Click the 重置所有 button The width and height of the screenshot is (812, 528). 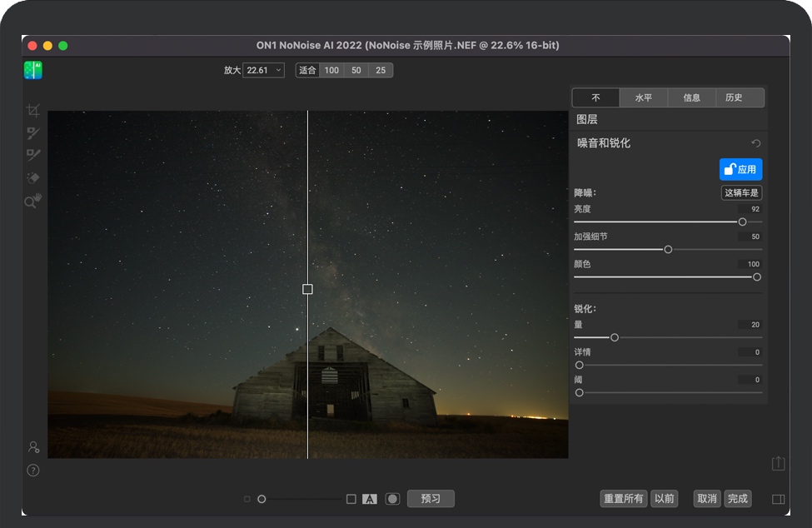[623, 499]
